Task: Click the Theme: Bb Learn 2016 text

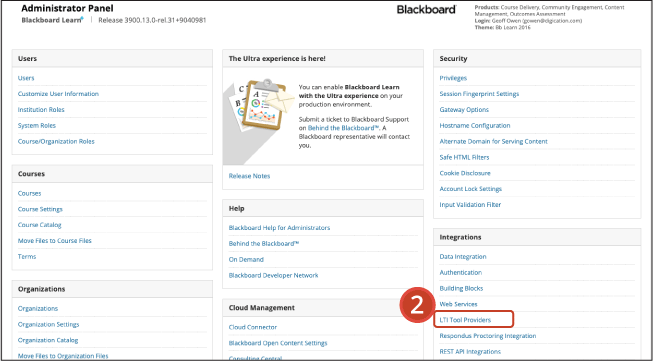Action: pos(503,27)
